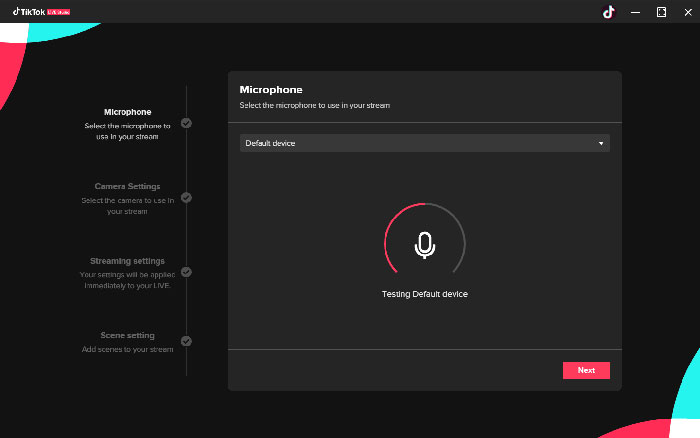Click the Testing Default device label

[425, 294]
